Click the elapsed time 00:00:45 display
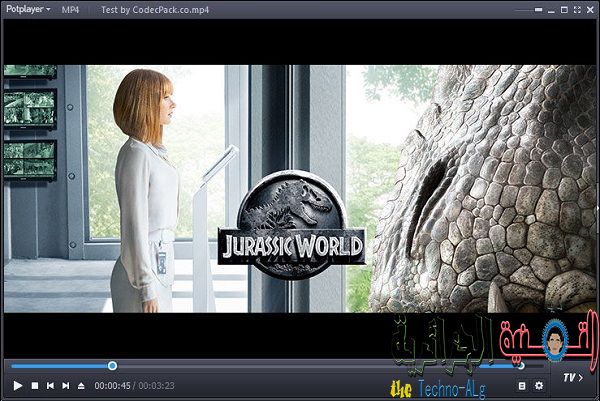Screen dimensions: 600x401 [x=113, y=385]
